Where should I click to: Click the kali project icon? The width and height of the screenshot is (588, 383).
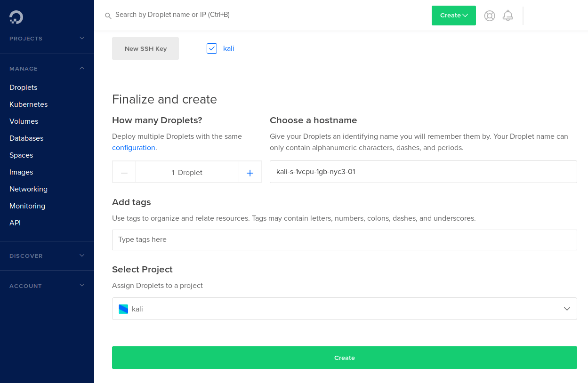coord(123,309)
